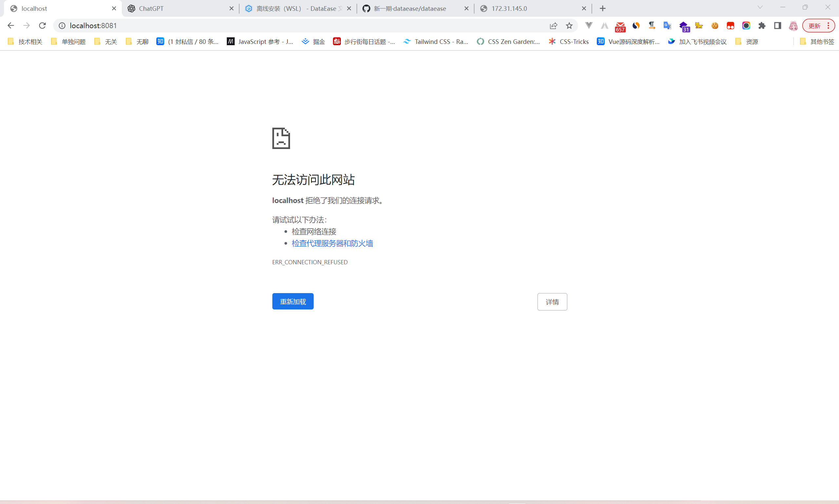Switch to the ChatGPT tab
This screenshot has width=839, height=504.
180,9
